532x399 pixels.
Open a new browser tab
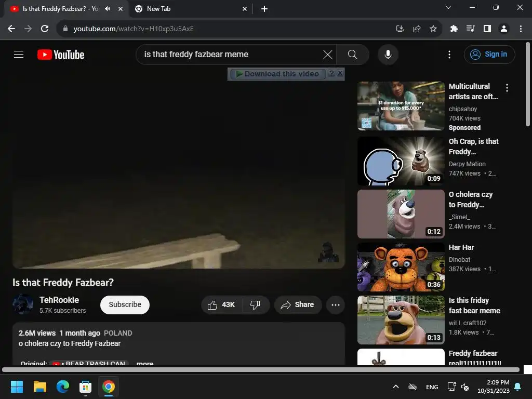pyautogui.click(x=264, y=9)
